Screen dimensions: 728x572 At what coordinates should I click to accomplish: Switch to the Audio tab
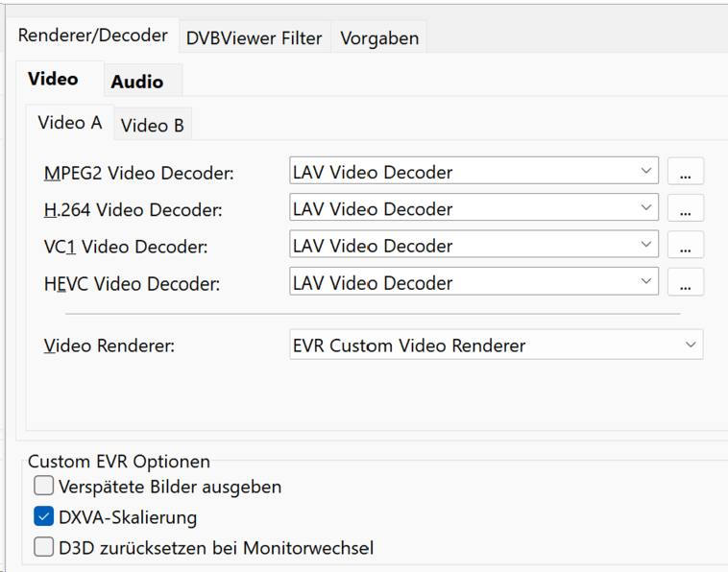click(x=136, y=82)
